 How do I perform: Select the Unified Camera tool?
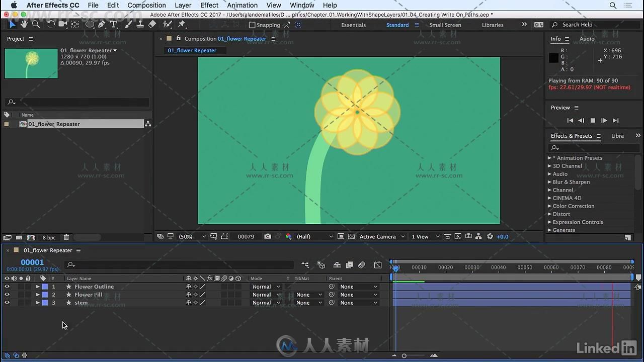62,24
